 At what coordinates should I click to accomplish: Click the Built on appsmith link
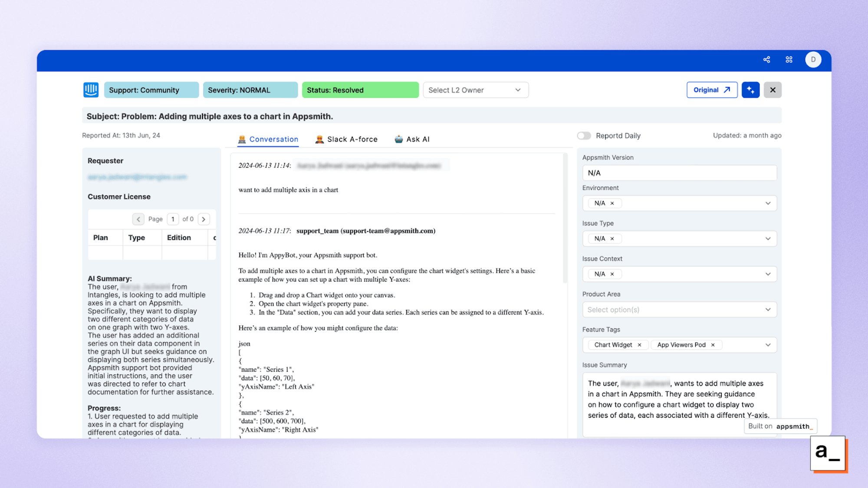pyautogui.click(x=780, y=426)
